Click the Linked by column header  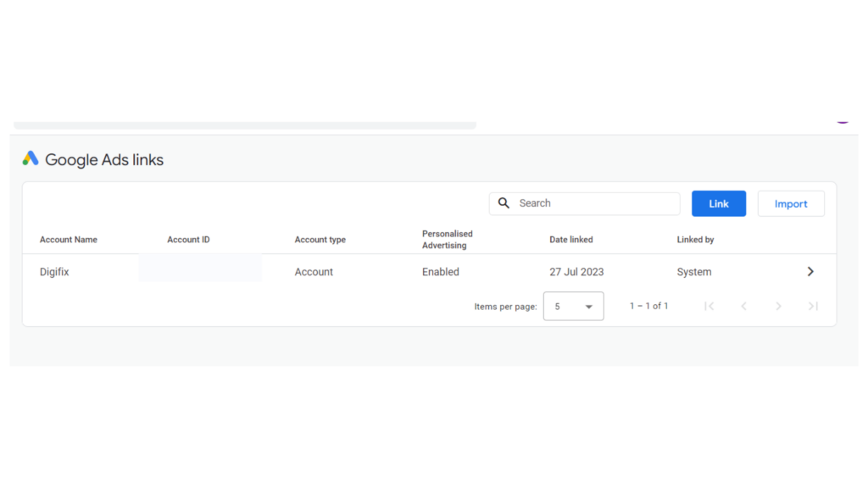click(x=695, y=240)
